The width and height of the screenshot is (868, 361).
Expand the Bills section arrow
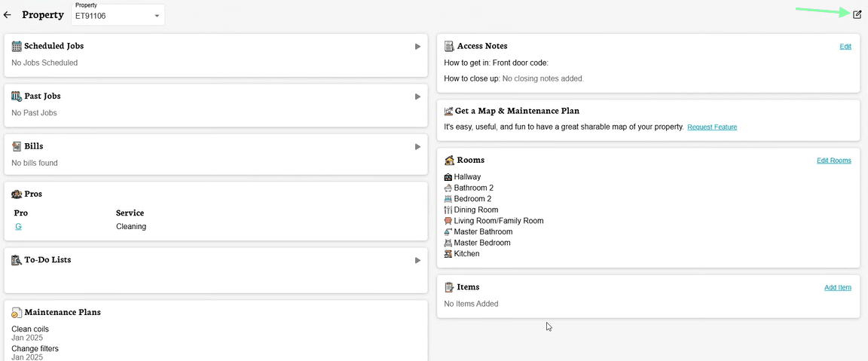(417, 146)
